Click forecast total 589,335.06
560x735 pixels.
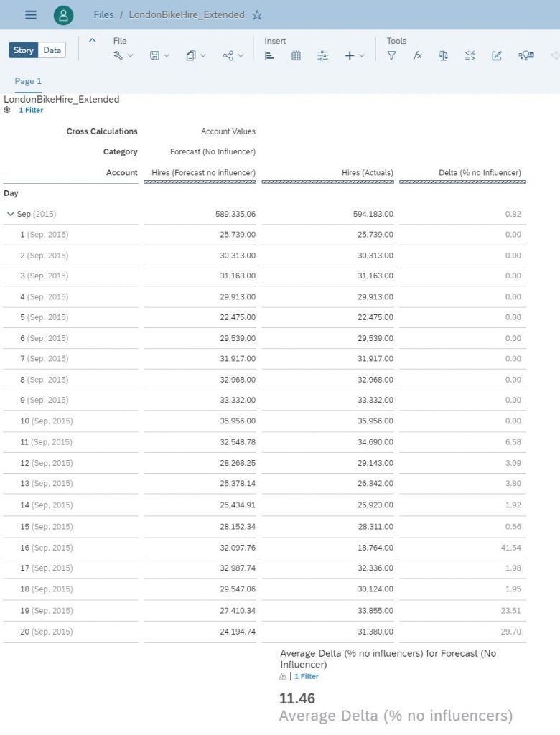click(235, 214)
